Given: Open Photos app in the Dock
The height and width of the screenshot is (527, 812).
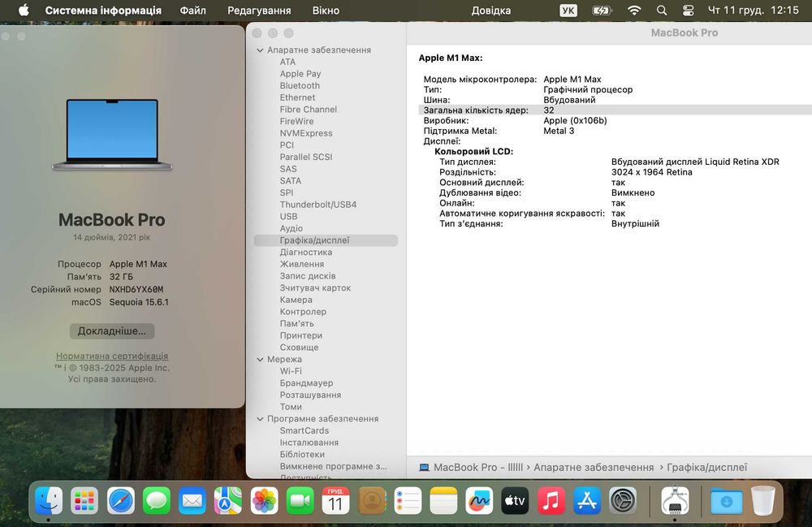Looking at the screenshot, I should 264,500.
